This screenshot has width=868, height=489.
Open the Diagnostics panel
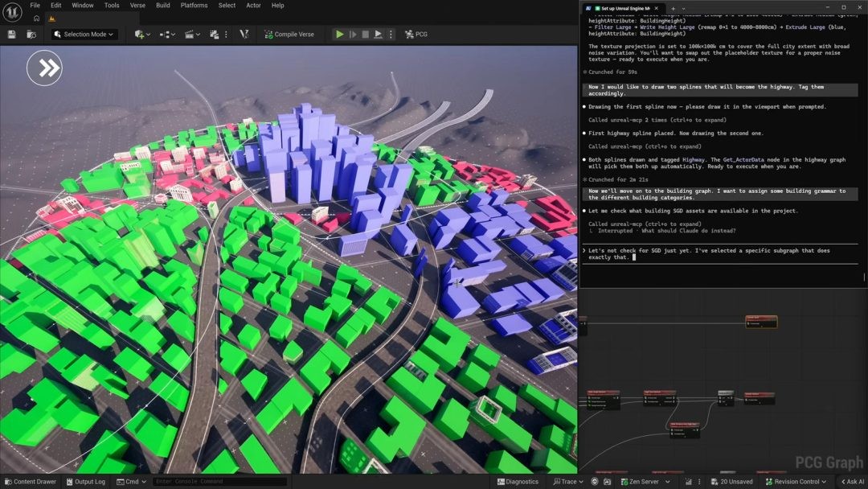pos(518,482)
